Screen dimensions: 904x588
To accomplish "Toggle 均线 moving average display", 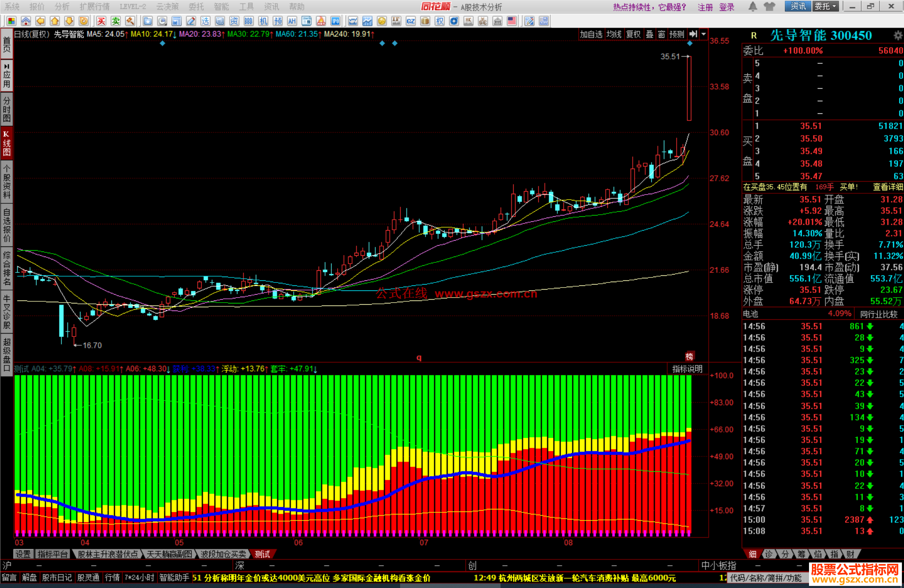I will (x=614, y=34).
